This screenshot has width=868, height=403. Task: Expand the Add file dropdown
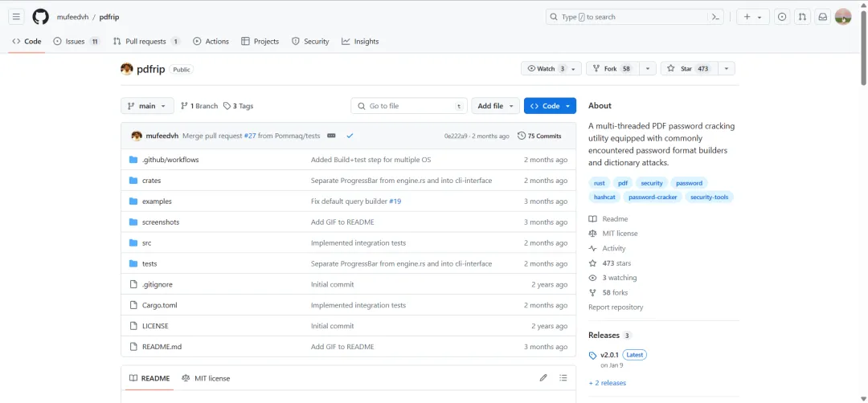pos(495,106)
